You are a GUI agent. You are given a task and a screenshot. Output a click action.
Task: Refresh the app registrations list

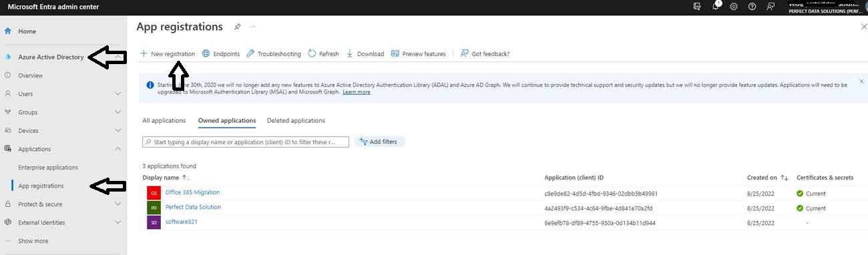(323, 54)
